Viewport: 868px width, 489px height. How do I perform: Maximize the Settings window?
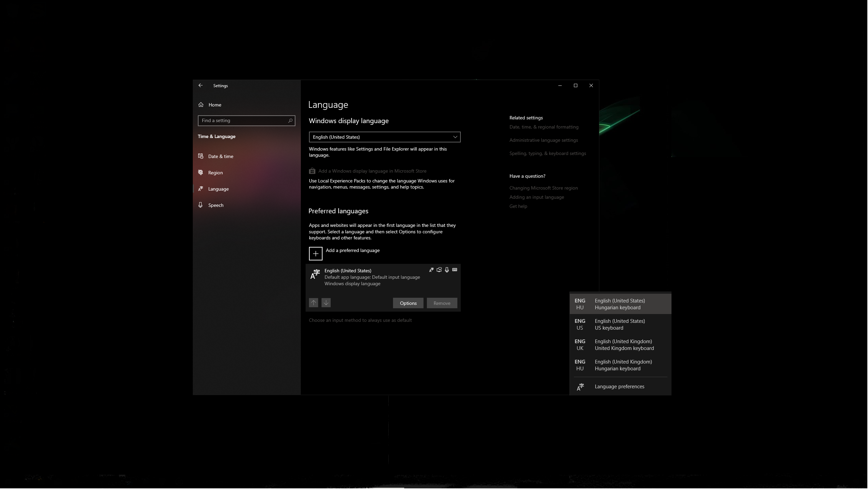tap(576, 85)
